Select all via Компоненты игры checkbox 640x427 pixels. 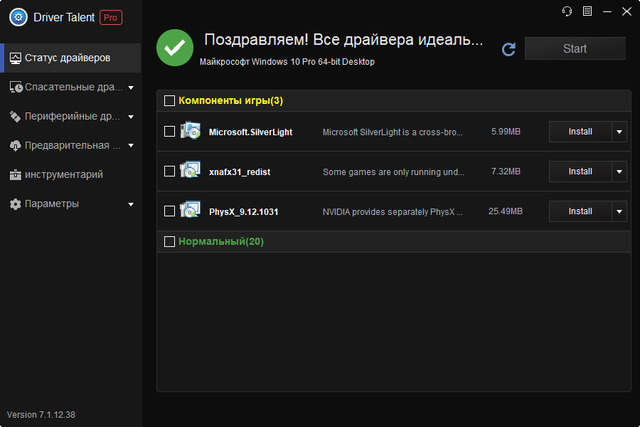point(169,101)
